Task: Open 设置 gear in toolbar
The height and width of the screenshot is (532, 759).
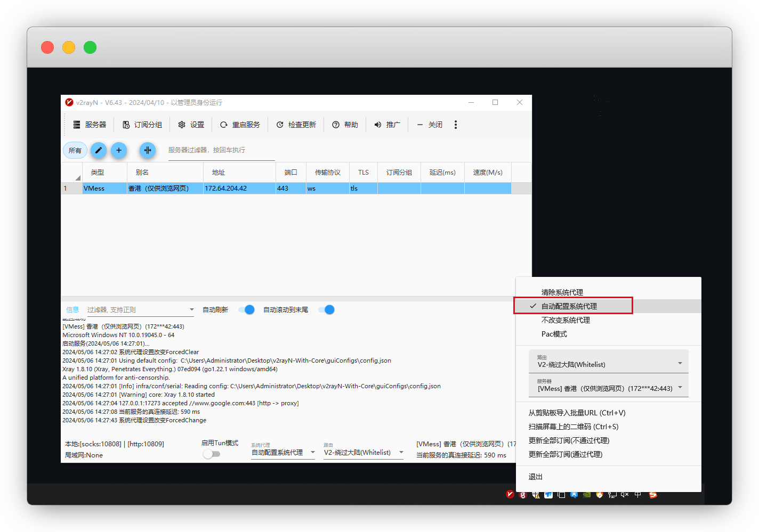Action: pos(182,125)
